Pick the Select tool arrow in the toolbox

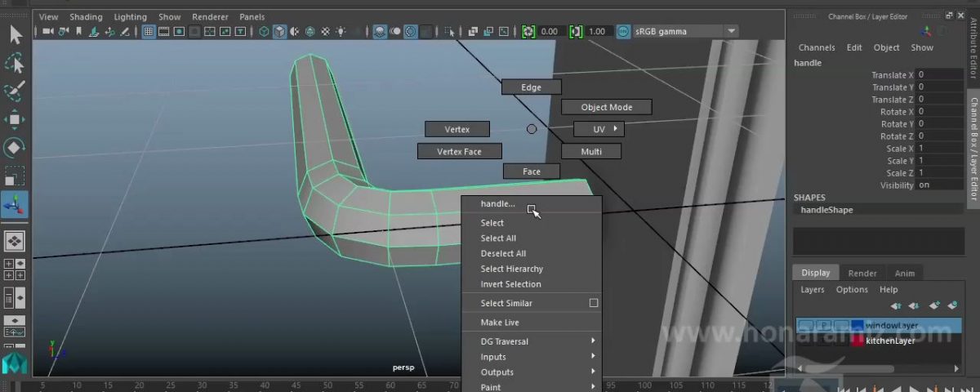pos(15,34)
